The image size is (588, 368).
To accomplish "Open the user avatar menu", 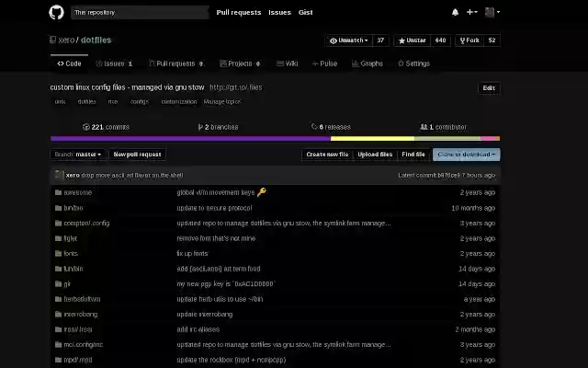I will pyautogui.click(x=492, y=12).
